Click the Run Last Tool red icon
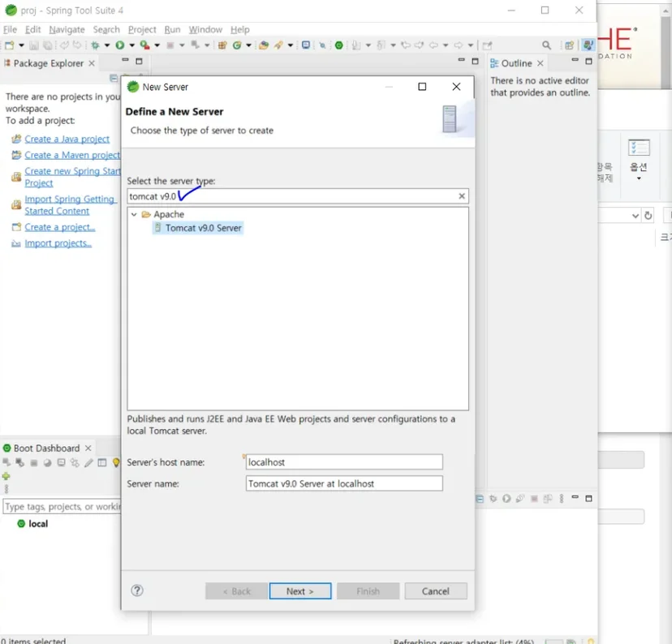The image size is (672, 644). pos(144,45)
